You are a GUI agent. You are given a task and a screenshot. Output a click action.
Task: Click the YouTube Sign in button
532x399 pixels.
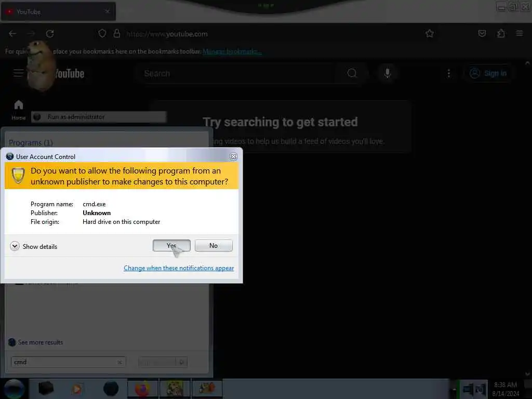[x=488, y=73]
